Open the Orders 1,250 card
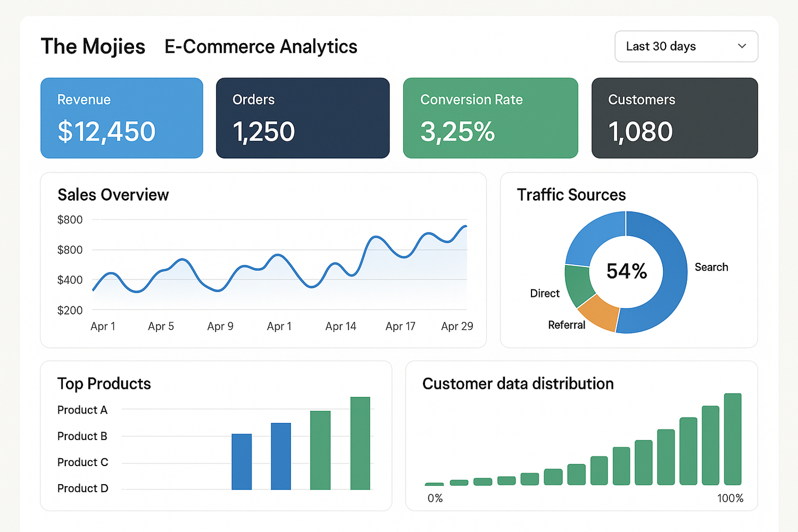The width and height of the screenshot is (798, 532). click(302, 118)
